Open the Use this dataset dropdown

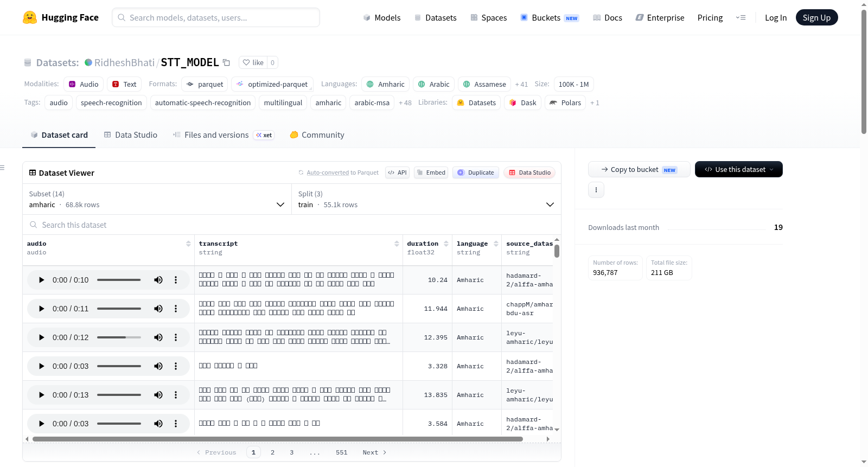pyautogui.click(x=739, y=169)
